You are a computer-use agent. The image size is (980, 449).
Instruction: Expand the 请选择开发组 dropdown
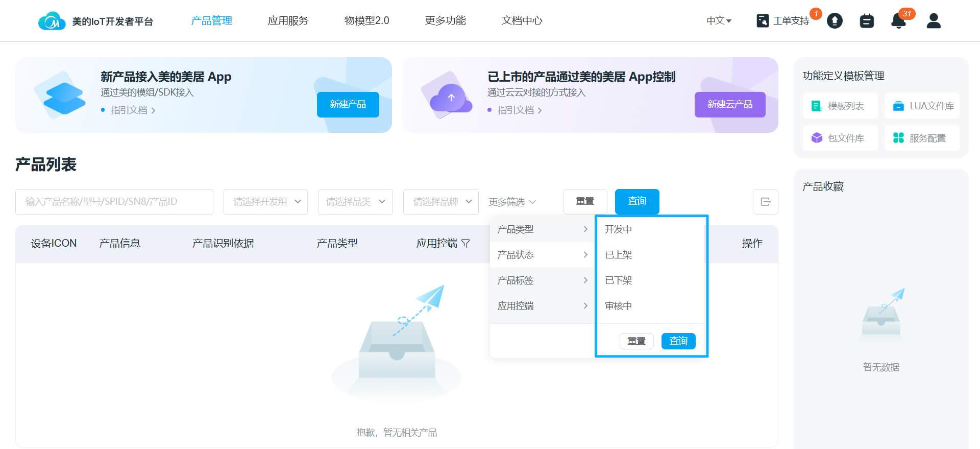265,202
